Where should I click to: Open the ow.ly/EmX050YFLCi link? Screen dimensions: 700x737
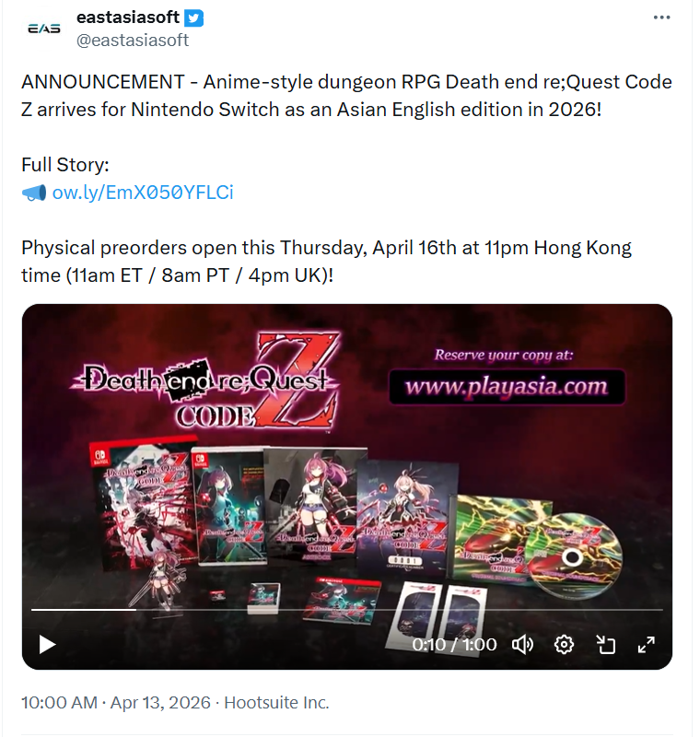pyautogui.click(x=143, y=193)
